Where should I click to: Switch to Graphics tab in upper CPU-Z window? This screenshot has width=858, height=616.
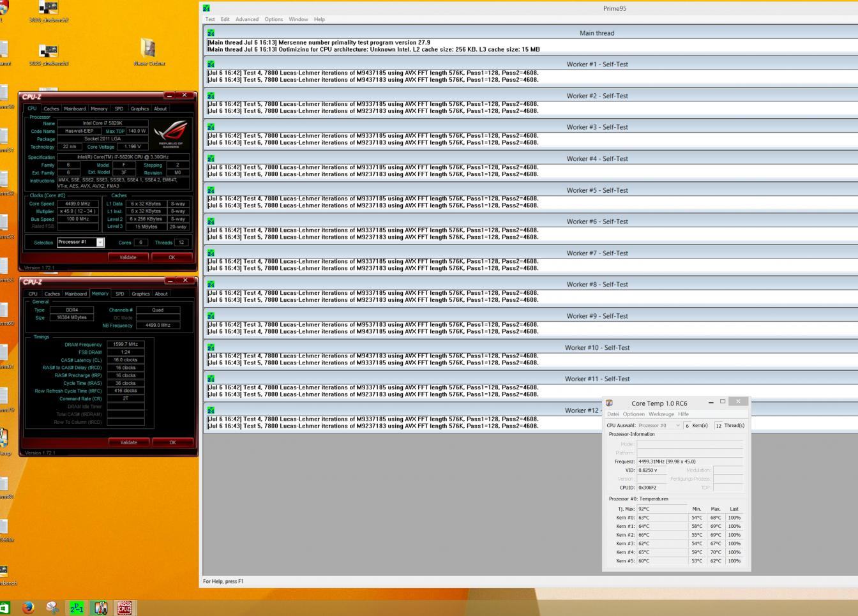click(140, 109)
